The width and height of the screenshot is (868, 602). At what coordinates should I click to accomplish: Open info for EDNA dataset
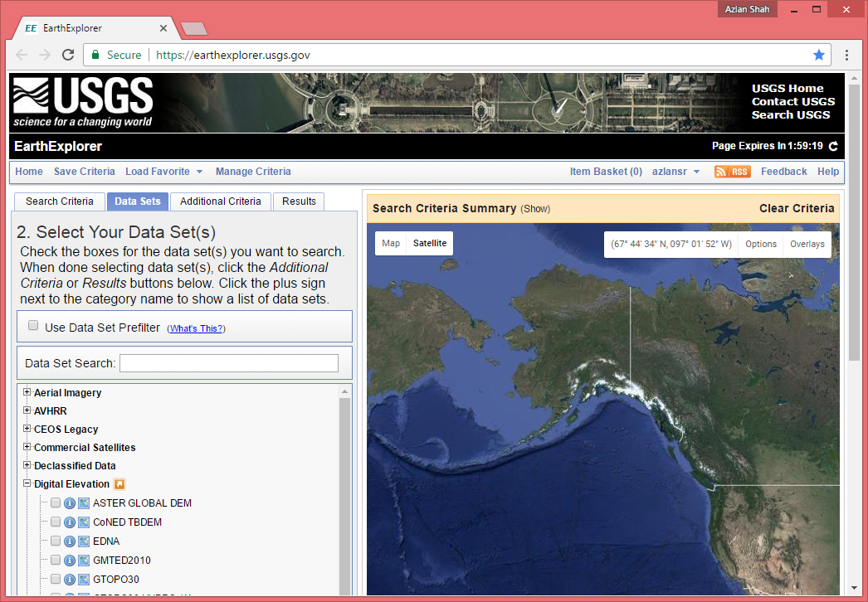[70, 541]
